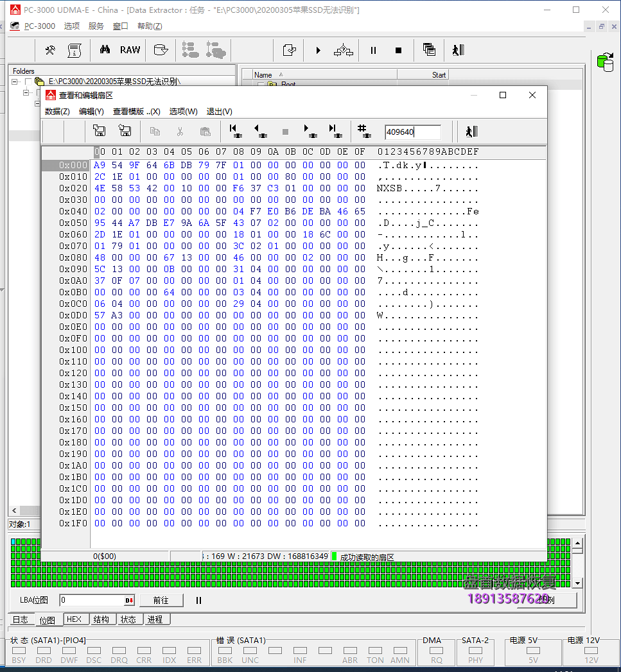Click the binoculars search icon

105,49
